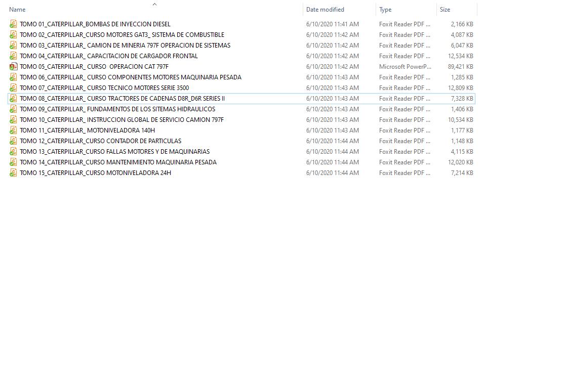The width and height of the screenshot is (568, 392).
Task: Click the 4,087 KB size value
Action: click(462, 35)
